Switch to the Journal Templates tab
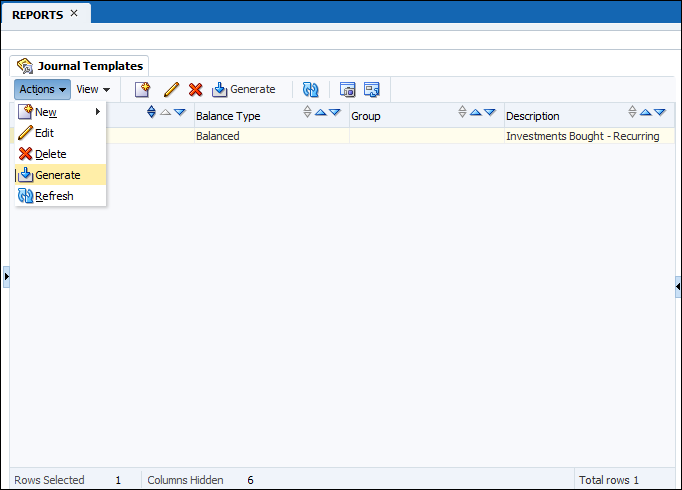The image size is (682, 490). click(x=80, y=66)
